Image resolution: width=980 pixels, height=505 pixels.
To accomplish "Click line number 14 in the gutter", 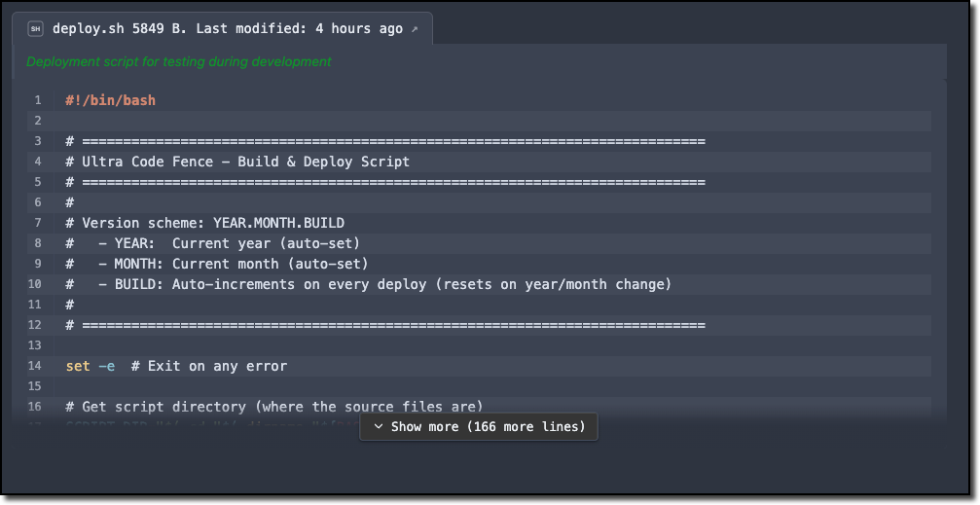I will click(x=35, y=366).
